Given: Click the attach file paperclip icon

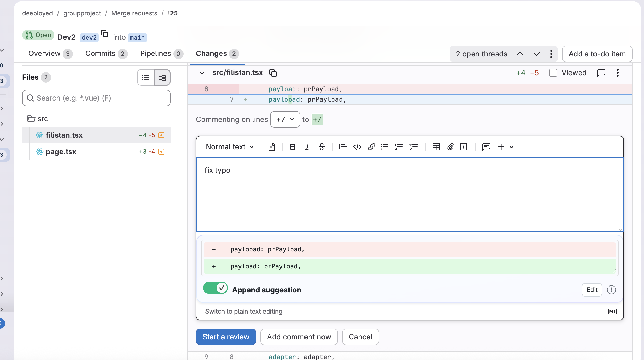Looking at the screenshot, I should tap(450, 147).
